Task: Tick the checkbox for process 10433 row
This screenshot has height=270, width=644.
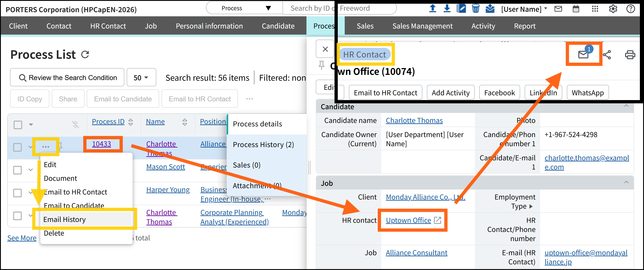Action: (18, 147)
